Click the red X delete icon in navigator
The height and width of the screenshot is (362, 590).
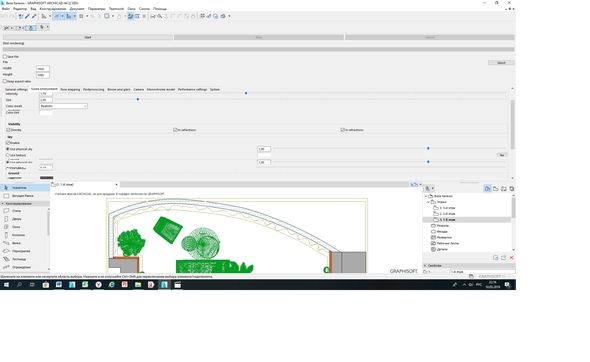coord(511,257)
